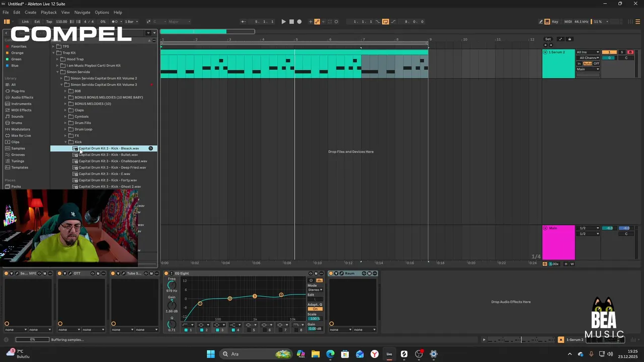Image resolution: width=644 pixels, height=362 pixels.
Task: Jump to next locator arrow
Action: tap(550, 45)
